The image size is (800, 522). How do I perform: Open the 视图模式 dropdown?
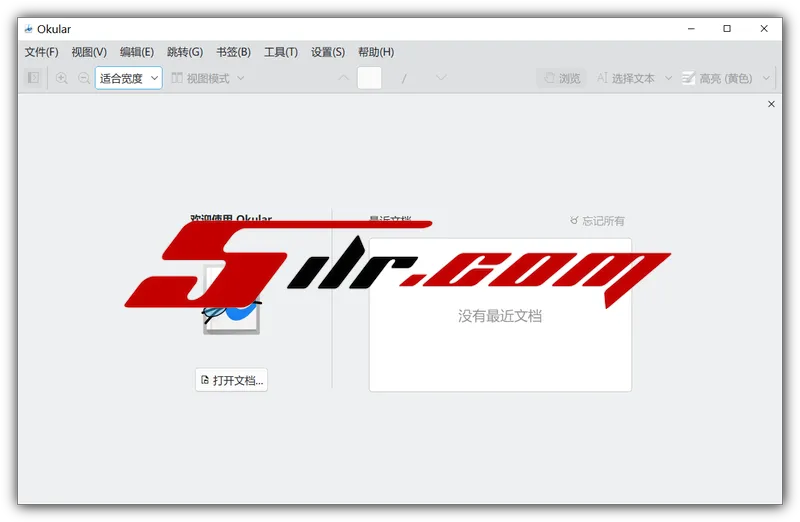208,78
